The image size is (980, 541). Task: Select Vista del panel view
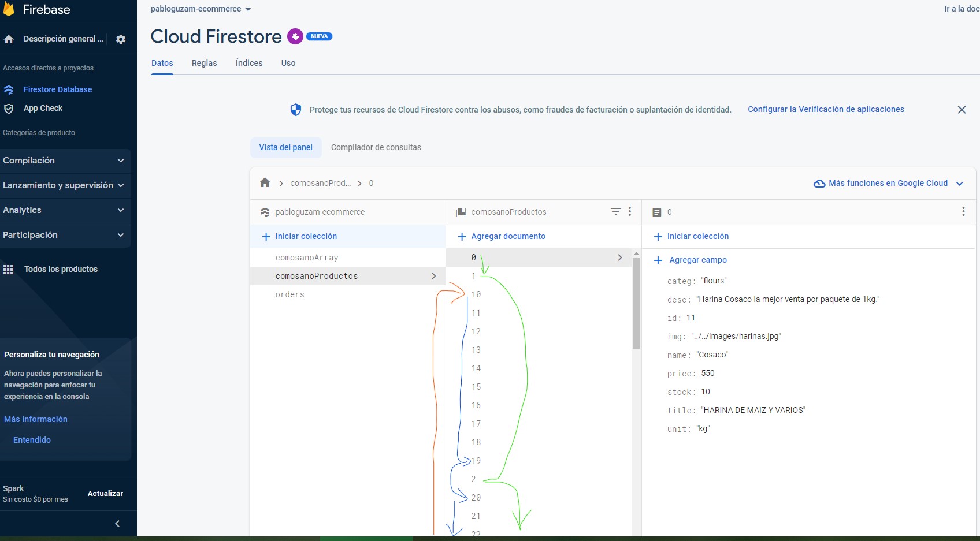[x=286, y=147]
